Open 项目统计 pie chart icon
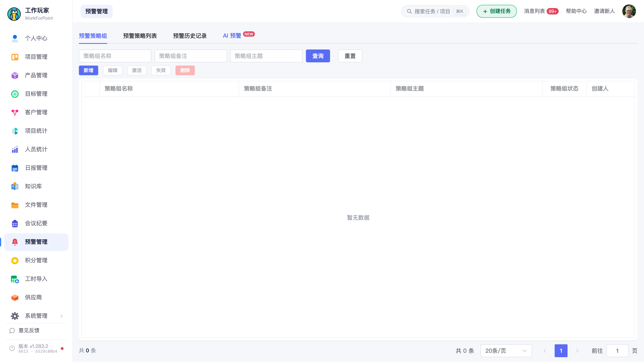 tap(15, 131)
